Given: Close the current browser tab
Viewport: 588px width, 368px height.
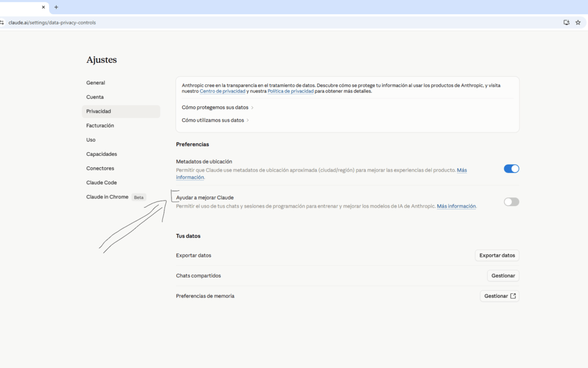Looking at the screenshot, I should click(44, 7).
